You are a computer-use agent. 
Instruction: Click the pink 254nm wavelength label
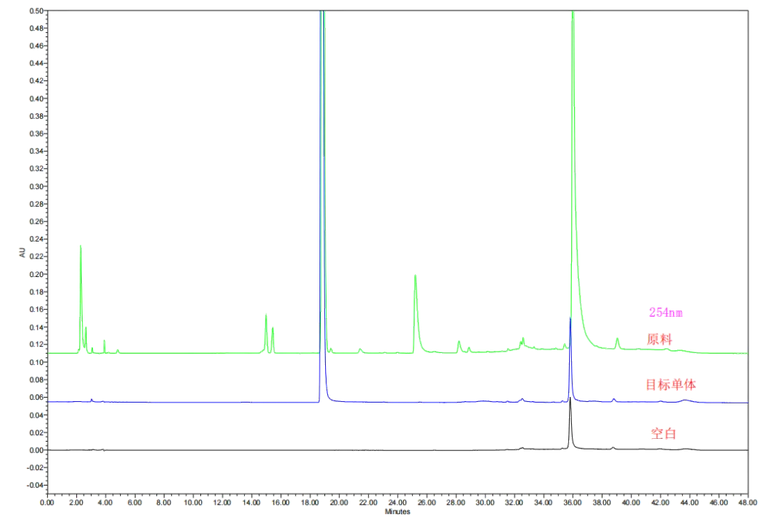(x=666, y=313)
